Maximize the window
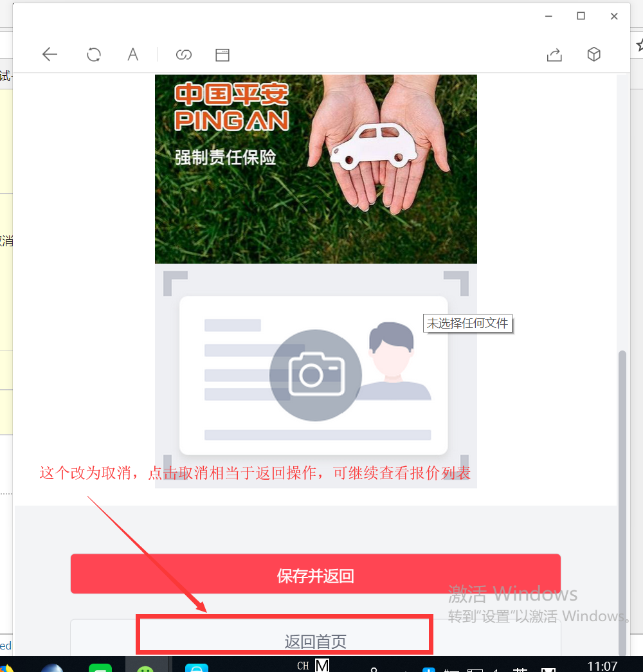Image resolution: width=643 pixels, height=672 pixels. [x=581, y=16]
